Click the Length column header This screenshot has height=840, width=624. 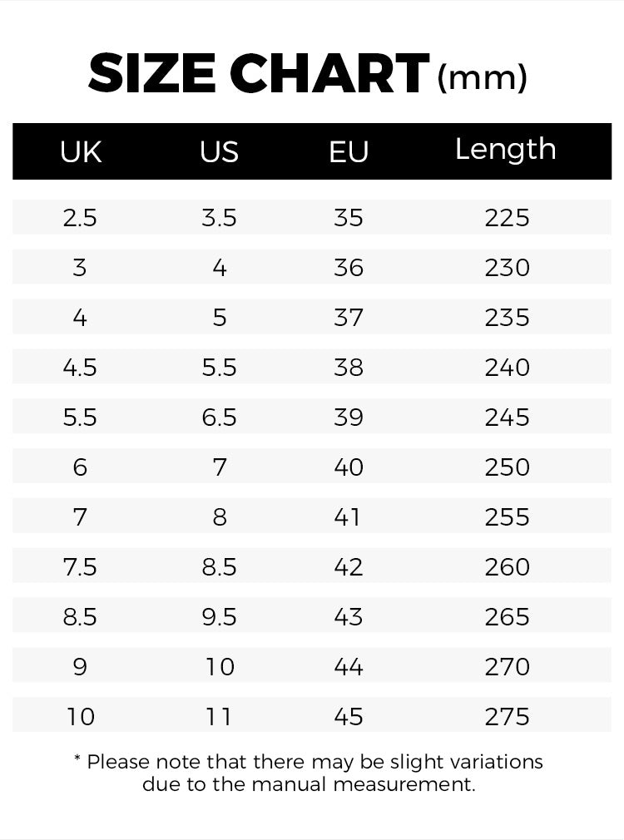(506, 150)
